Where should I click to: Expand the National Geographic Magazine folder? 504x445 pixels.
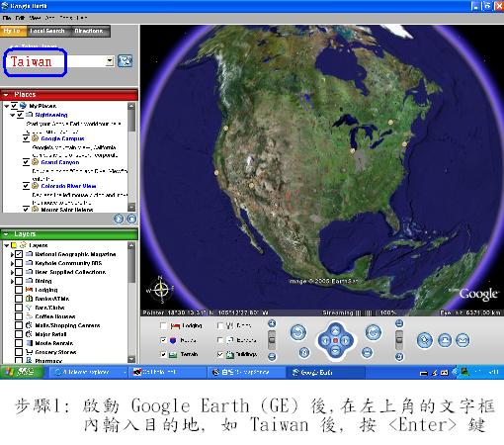tap(12, 254)
